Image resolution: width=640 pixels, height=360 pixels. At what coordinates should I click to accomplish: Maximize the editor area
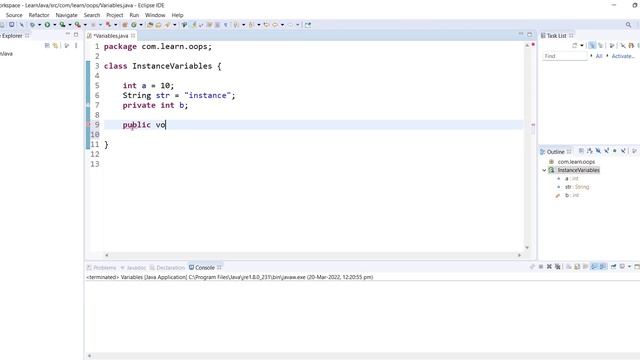pos(530,35)
